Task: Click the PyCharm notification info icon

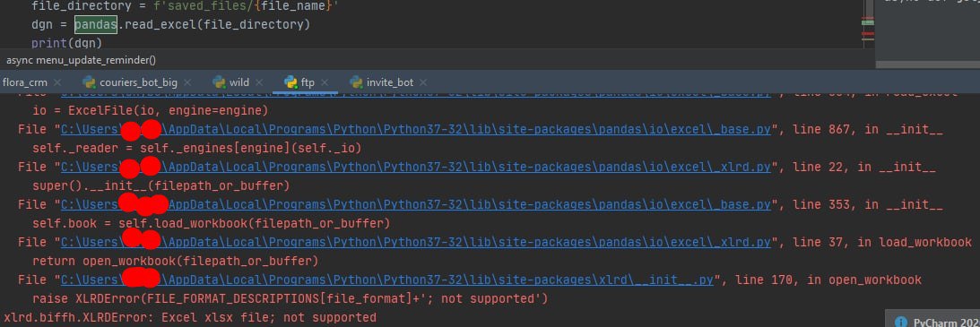Action: pos(900,322)
